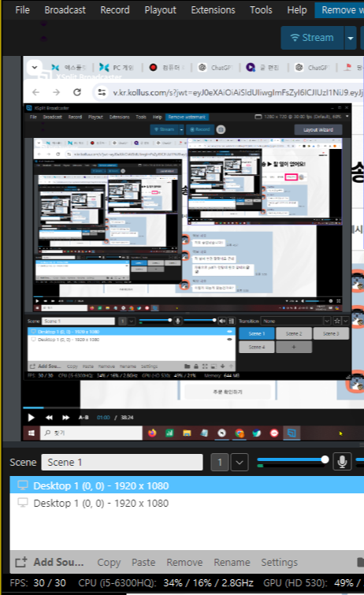Click the large Copy source option

pos(109,562)
